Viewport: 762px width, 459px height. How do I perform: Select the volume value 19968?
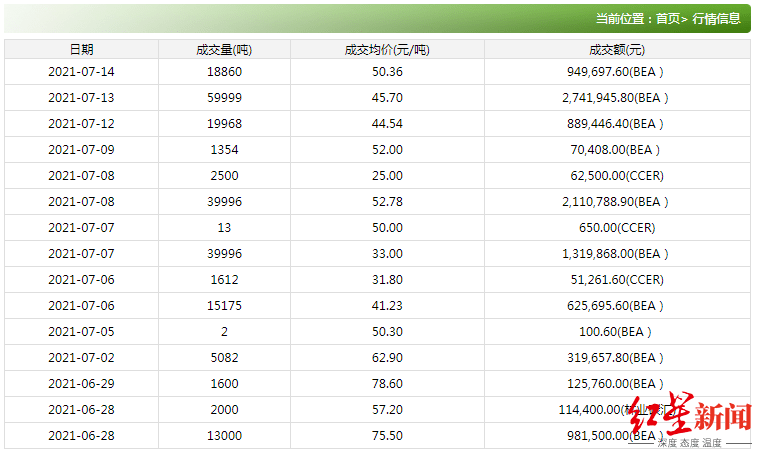pos(224,124)
